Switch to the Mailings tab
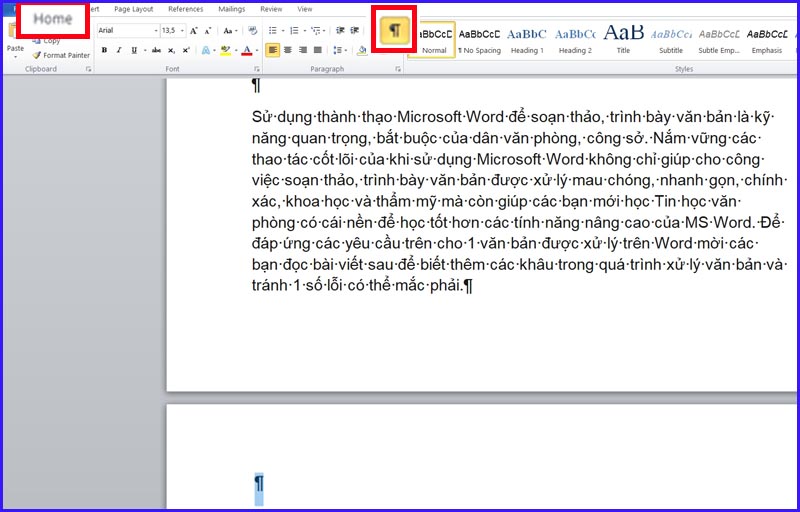 point(232,9)
